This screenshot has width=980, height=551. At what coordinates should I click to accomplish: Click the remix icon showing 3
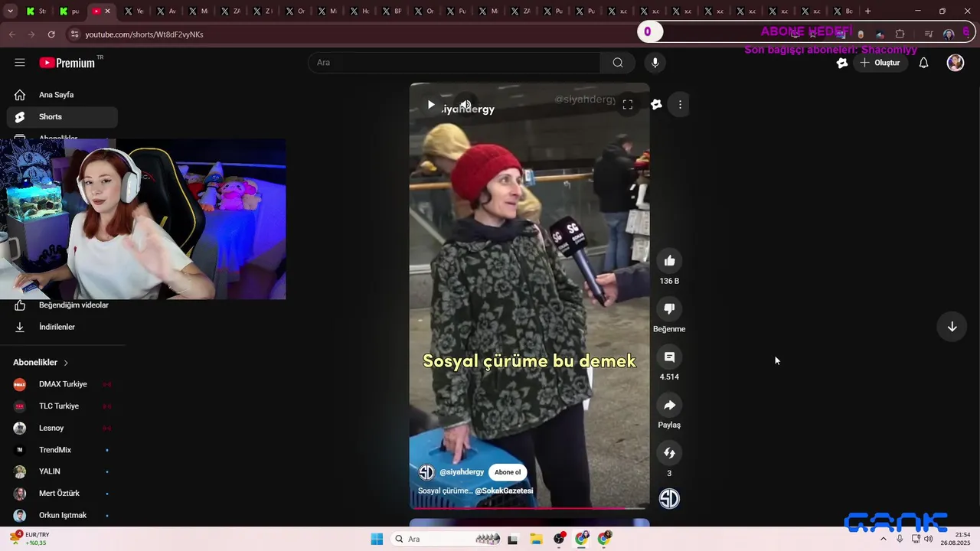669,453
